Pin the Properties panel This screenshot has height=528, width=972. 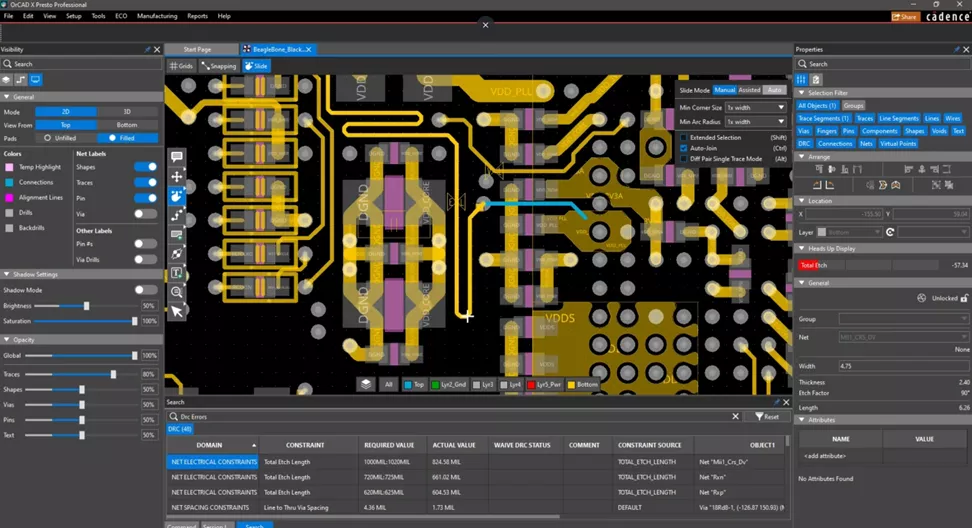(x=957, y=50)
